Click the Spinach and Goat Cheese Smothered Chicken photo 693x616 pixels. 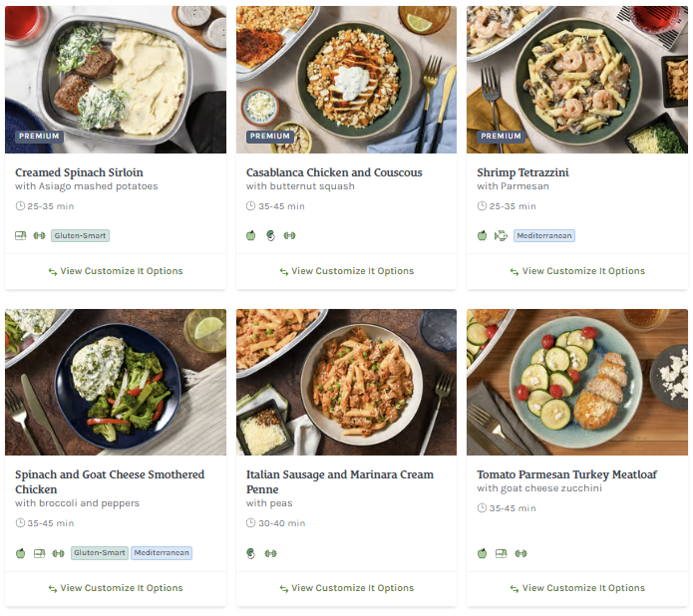click(x=116, y=382)
